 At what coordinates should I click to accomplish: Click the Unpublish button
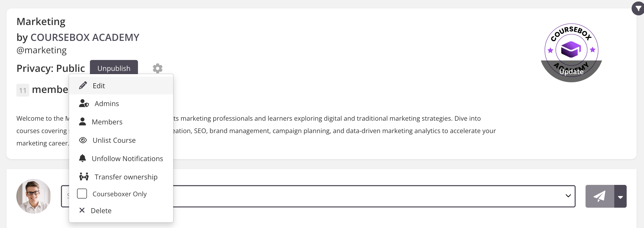click(114, 68)
